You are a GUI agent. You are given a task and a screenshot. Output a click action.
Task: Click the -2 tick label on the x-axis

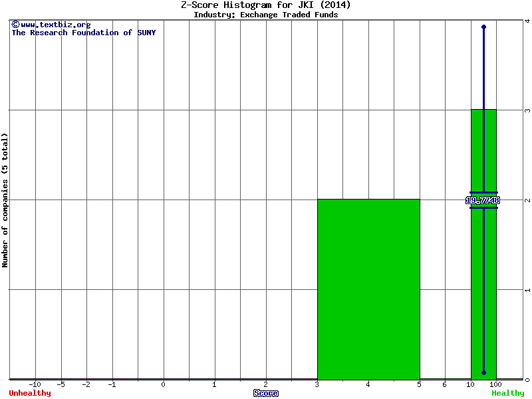(x=86, y=384)
